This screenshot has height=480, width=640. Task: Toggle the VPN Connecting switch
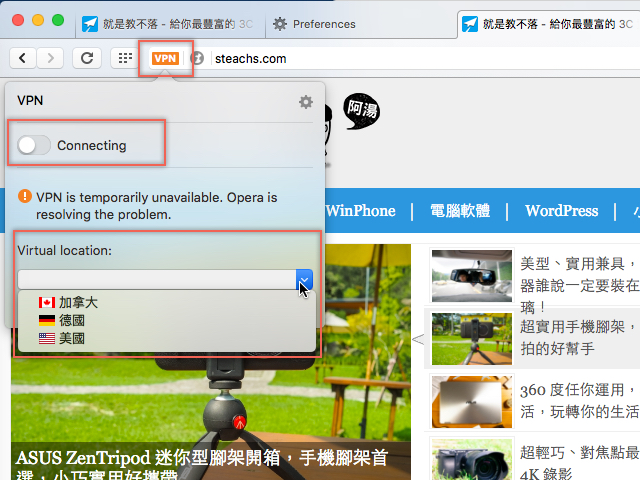34,145
